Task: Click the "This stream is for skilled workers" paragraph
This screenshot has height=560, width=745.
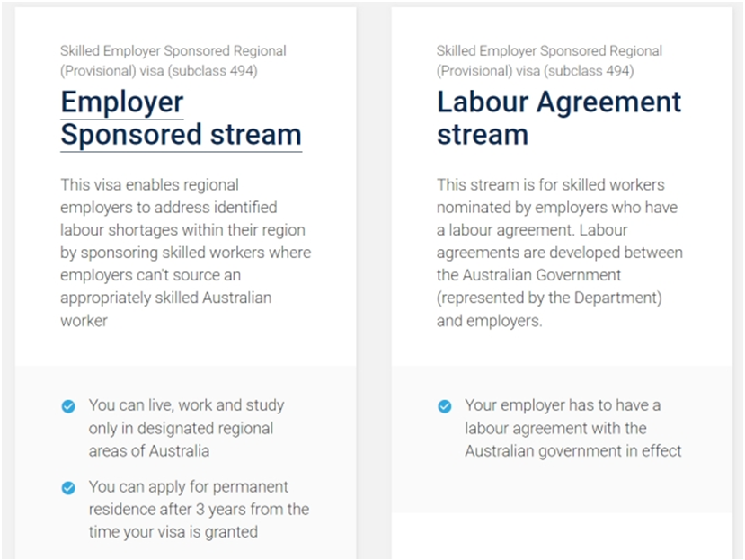Action: pos(559,253)
